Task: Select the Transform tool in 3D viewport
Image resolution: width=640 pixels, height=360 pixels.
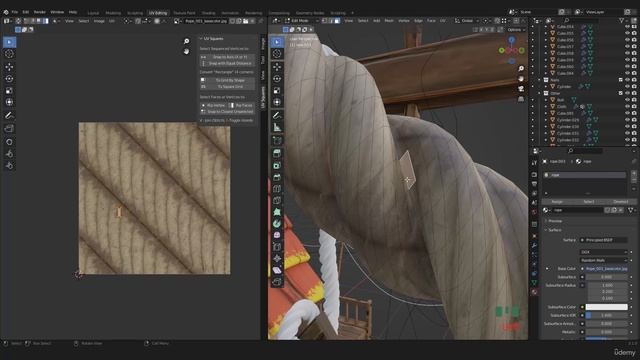Action: 277,102
